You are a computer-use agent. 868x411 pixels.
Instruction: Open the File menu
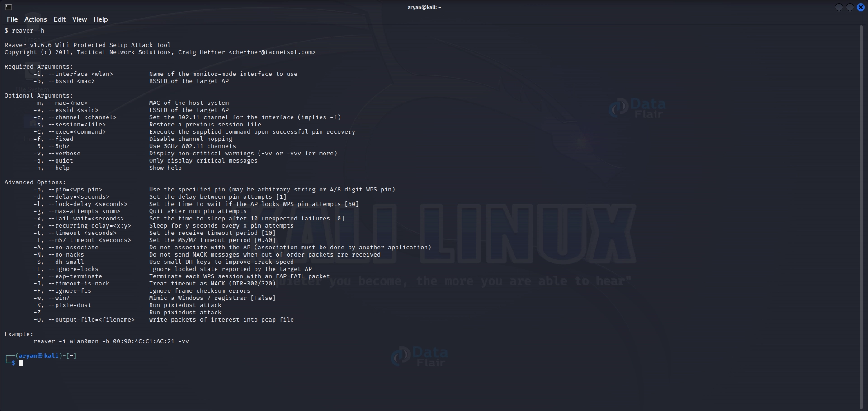coord(12,19)
